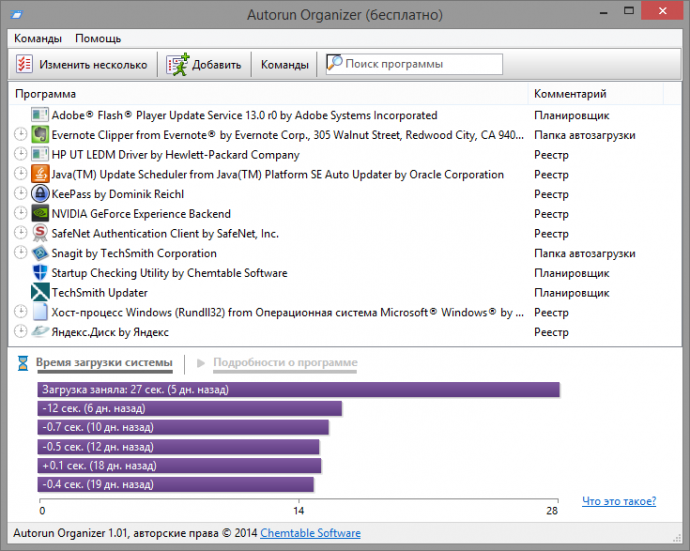Open the Команды menu in menu bar
The width and height of the screenshot is (690, 551).
tap(37, 38)
